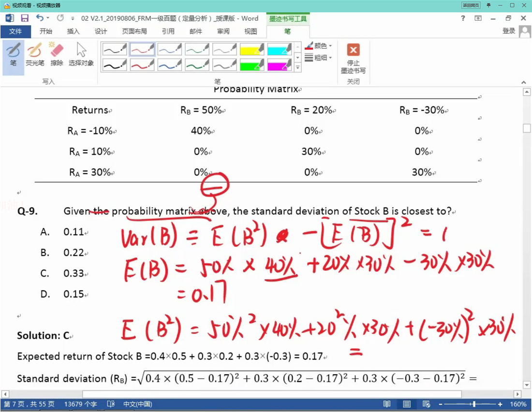Choose the magenta highlighter pen swatch
Image resolution: width=532 pixels, height=412 pixels.
(279, 65)
